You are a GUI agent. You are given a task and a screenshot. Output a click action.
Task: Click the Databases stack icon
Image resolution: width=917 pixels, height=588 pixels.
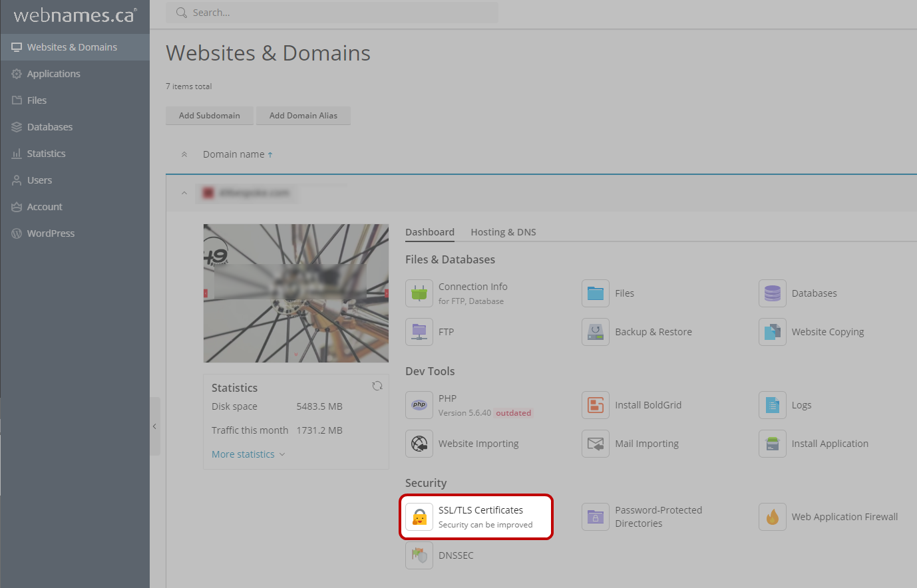tap(772, 293)
